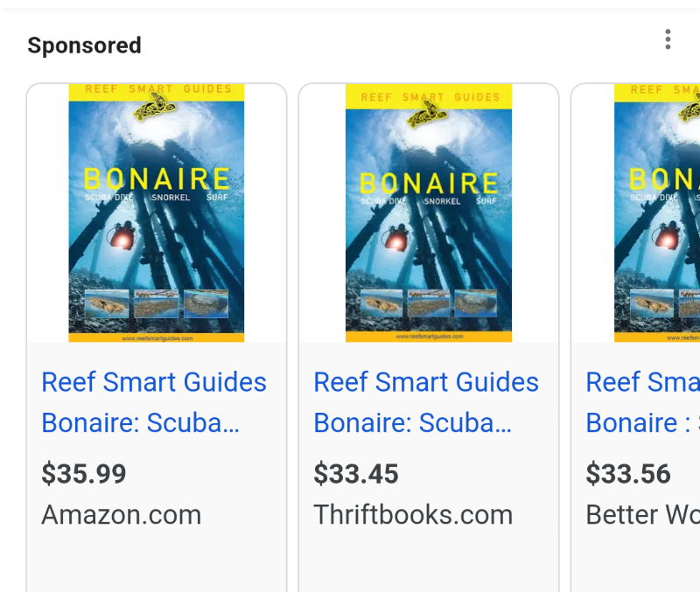
Task: Click the Reef Smart Guides title above Amazon.com
Action: 154,402
